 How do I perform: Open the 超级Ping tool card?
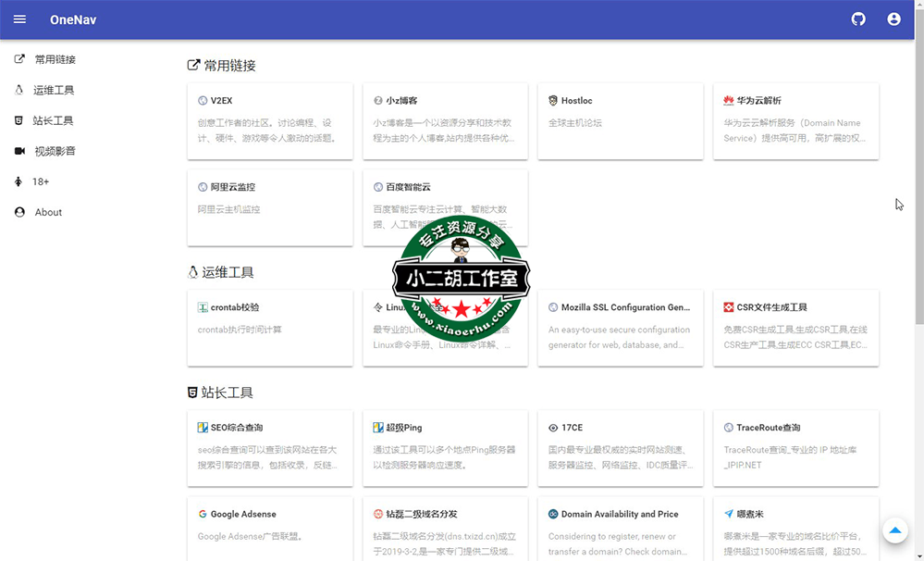click(445, 448)
